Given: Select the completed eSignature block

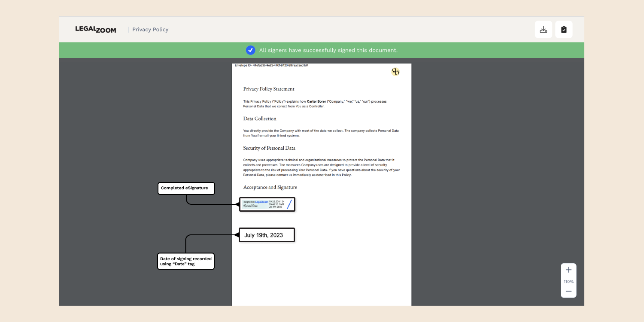Looking at the screenshot, I should 267,204.
